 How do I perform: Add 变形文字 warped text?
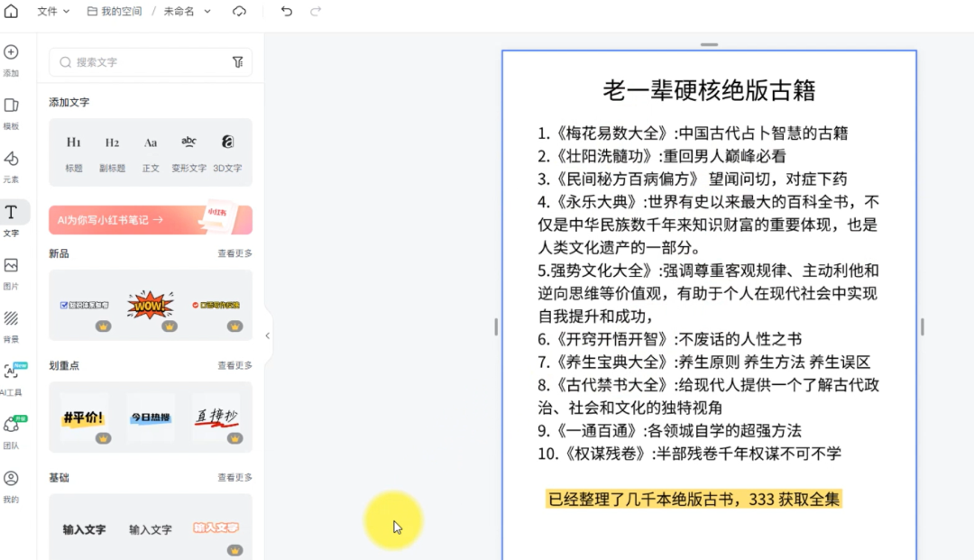pos(188,152)
